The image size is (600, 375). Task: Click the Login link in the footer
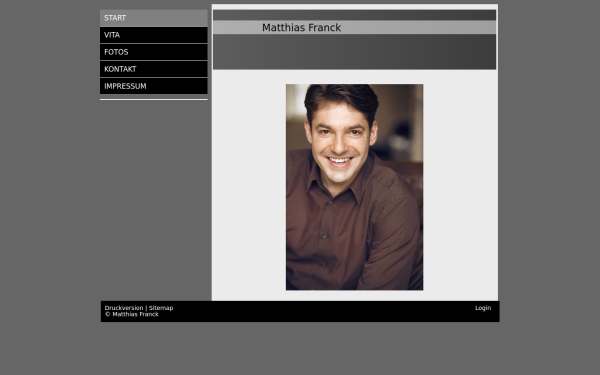click(483, 308)
